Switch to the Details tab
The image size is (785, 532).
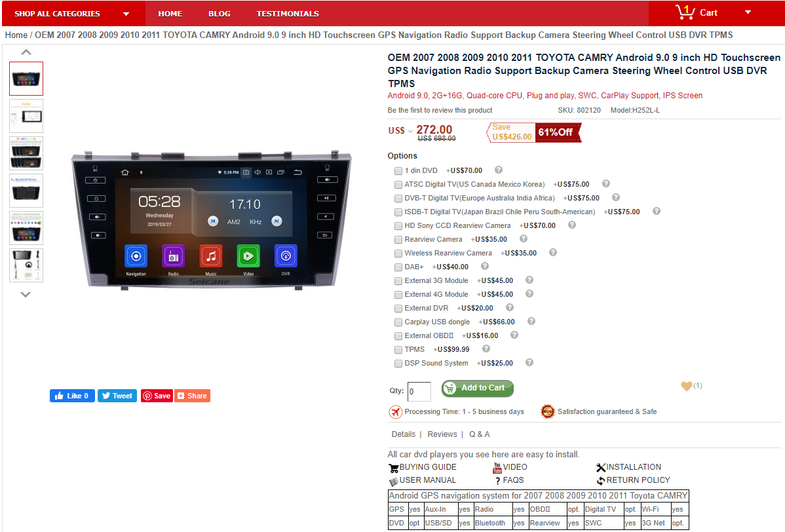click(x=404, y=434)
